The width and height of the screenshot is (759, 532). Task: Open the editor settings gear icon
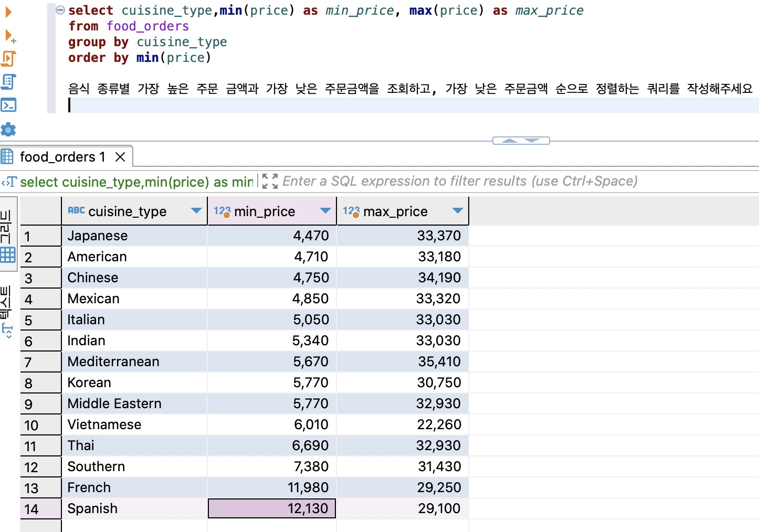pos(8,129)
